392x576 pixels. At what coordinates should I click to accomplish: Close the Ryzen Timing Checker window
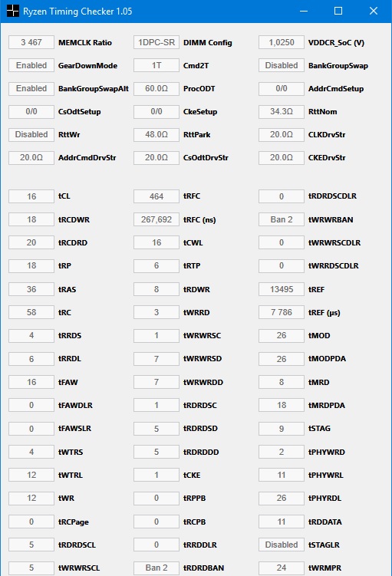click(x=374, y=11)
